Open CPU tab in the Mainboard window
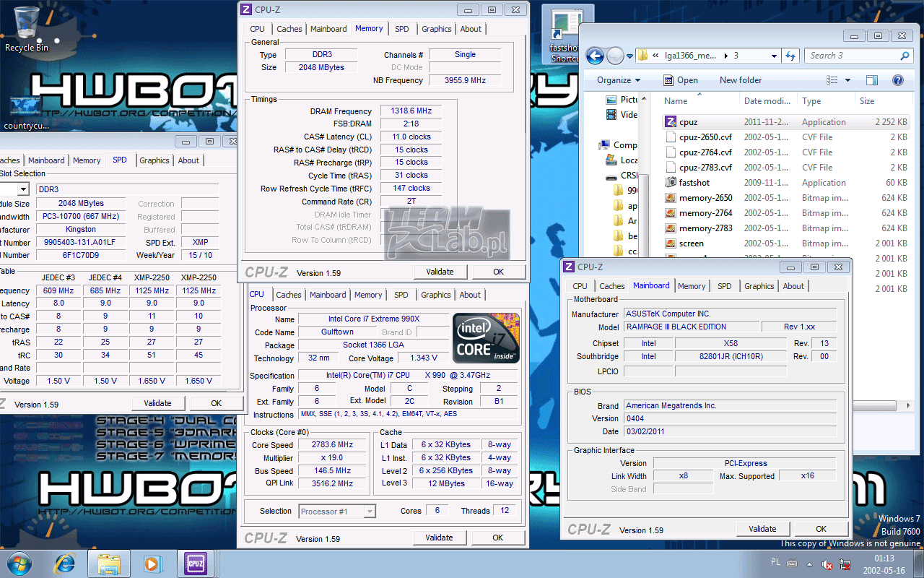 580,286
